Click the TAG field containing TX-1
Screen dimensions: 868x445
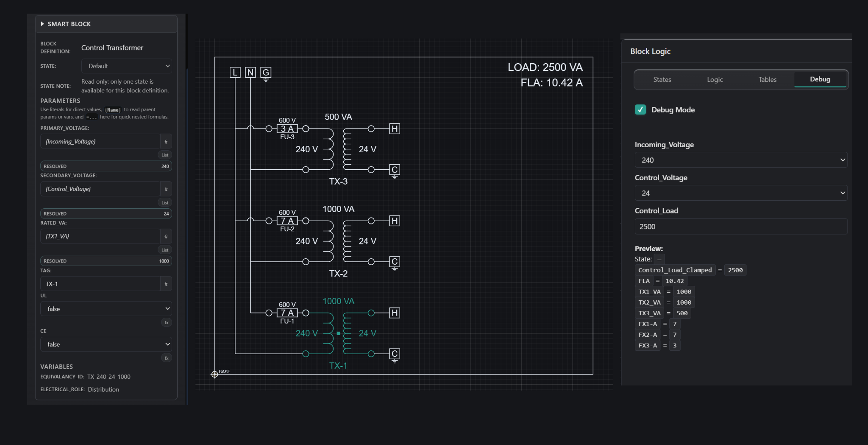pyautogui.click(x=100, y=284)
